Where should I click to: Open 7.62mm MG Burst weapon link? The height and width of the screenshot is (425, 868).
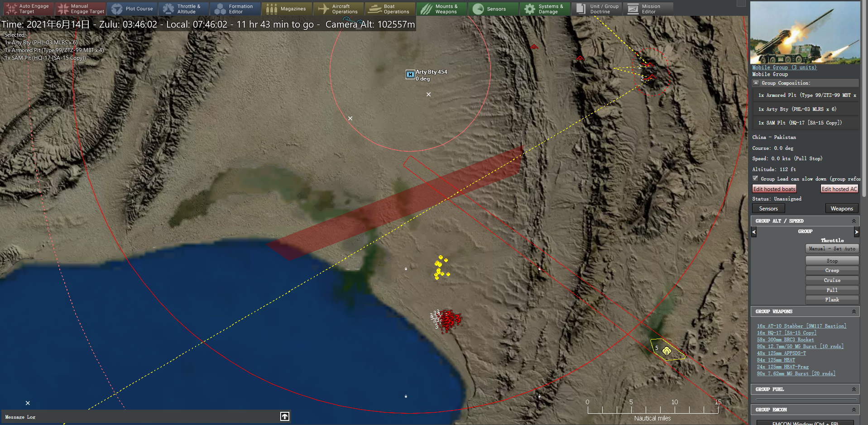point(796,373)
